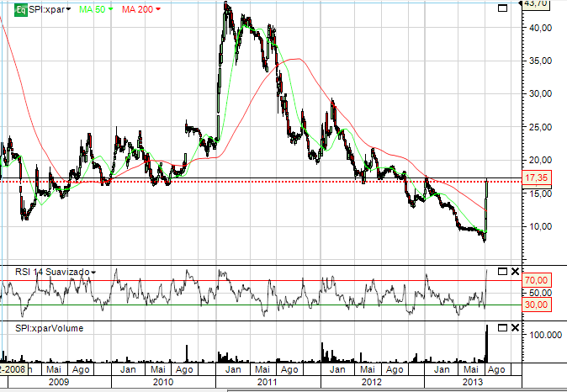The image size is (567, 392).
Task: Maximize the main price chart panel
Action: point(502,8)
